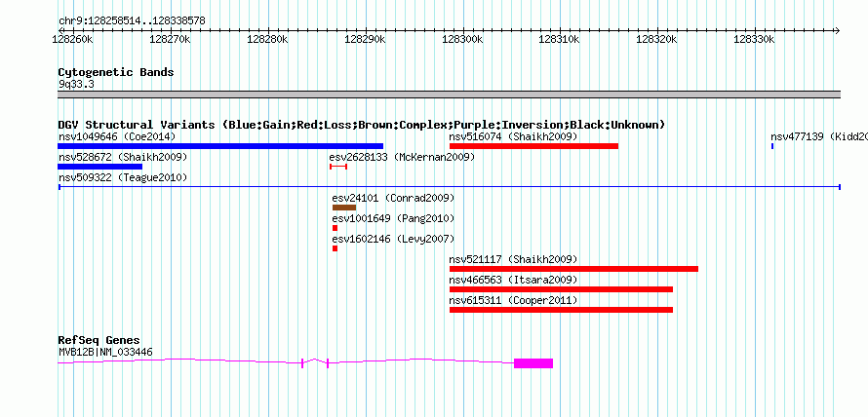
Task: Click the 128300k ruler label
Action: [462, 40]
